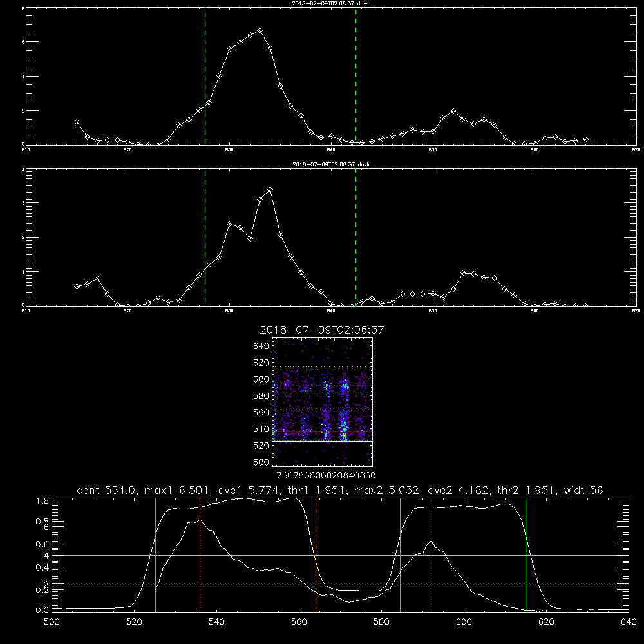Click bottom plot x-axis label '600'
The image size is (644, 644).
tap(464, 622)
